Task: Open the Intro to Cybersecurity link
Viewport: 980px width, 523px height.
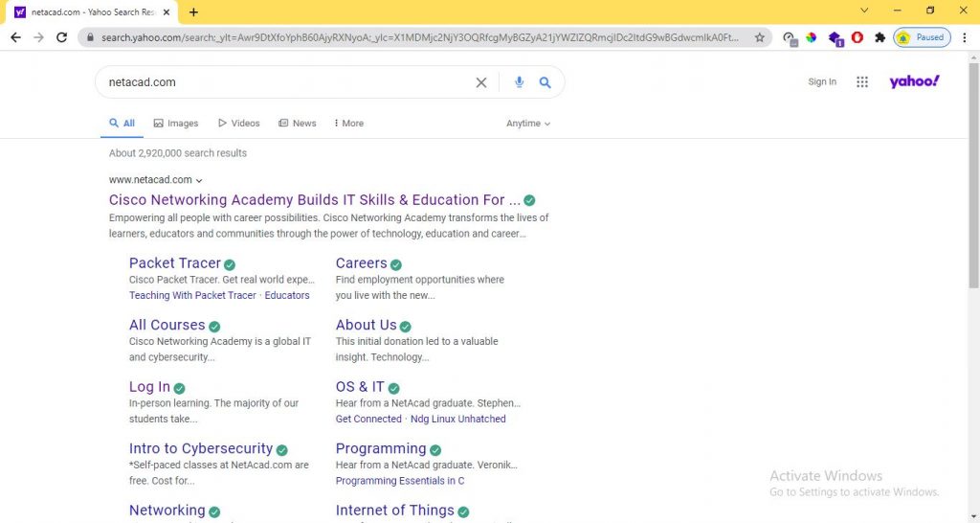Action: (201, 448)
